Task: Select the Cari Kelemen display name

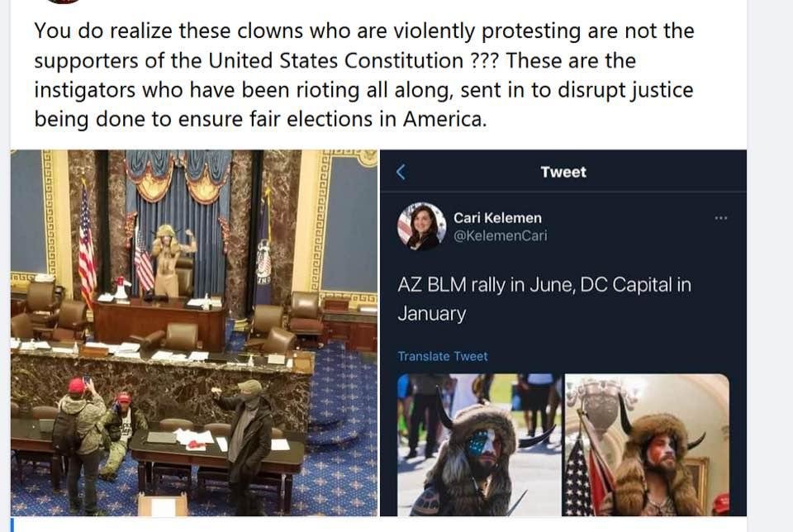Action: click(497, 218)
